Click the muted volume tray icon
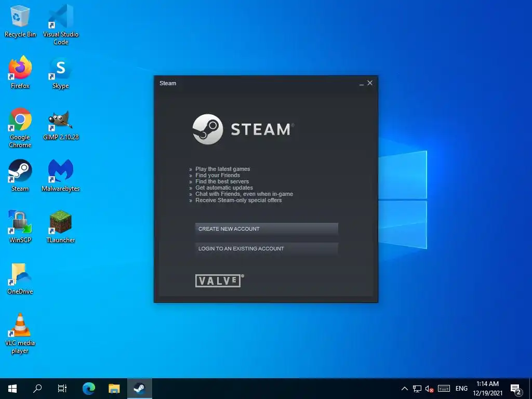Viewport: 532px width, 399px height. pos(430,389)
